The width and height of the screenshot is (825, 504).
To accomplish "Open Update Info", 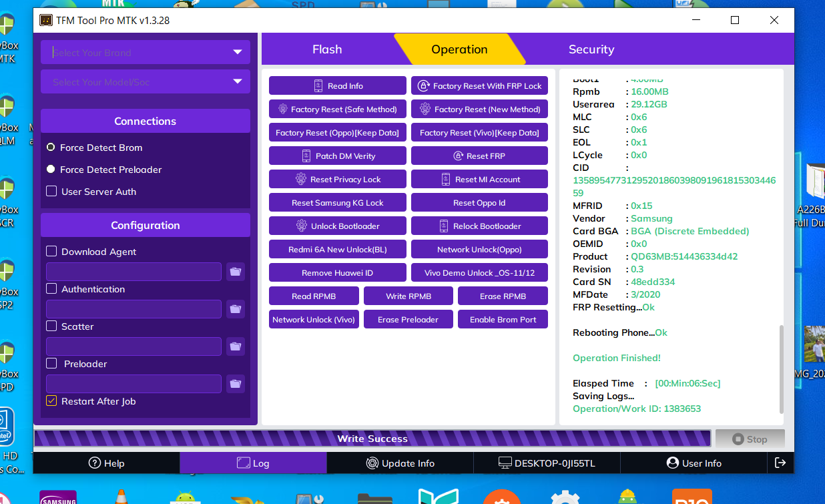I will point(400,463).
